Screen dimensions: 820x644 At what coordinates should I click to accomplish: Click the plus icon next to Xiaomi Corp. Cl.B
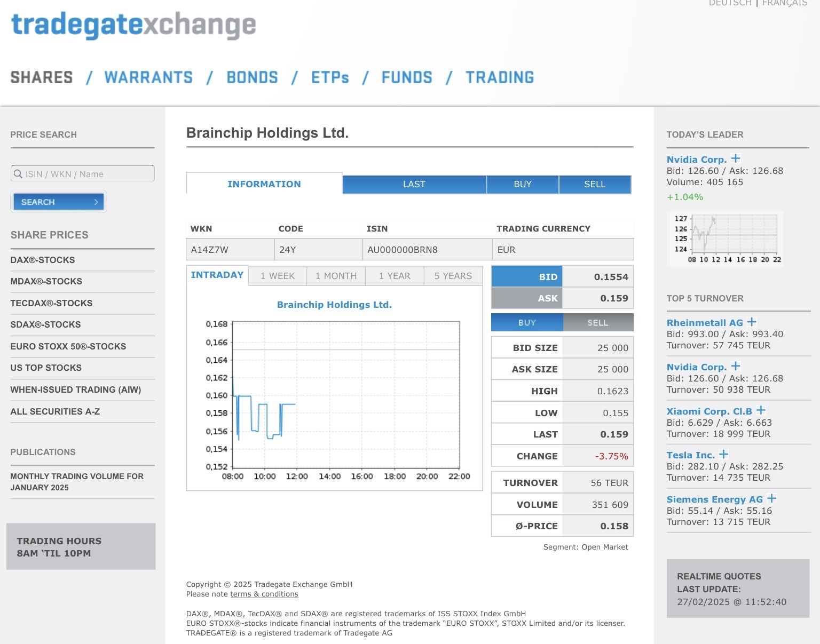(x=761, y=410)
